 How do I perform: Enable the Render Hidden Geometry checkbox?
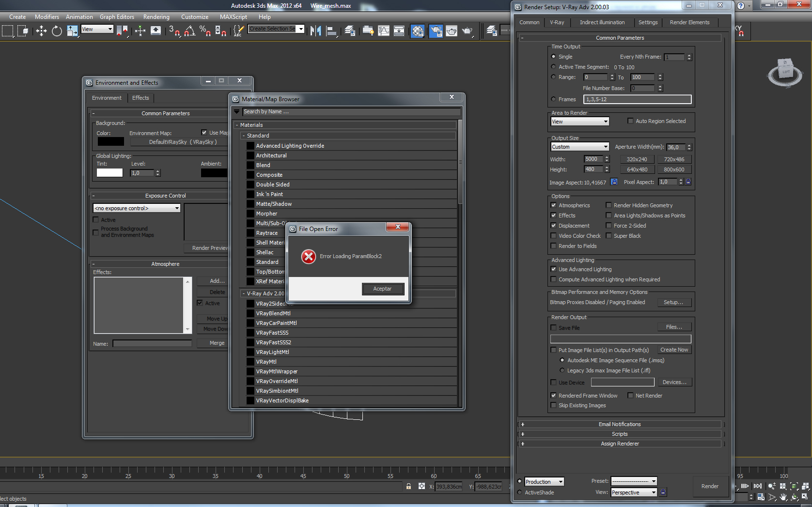click(609, 205)
